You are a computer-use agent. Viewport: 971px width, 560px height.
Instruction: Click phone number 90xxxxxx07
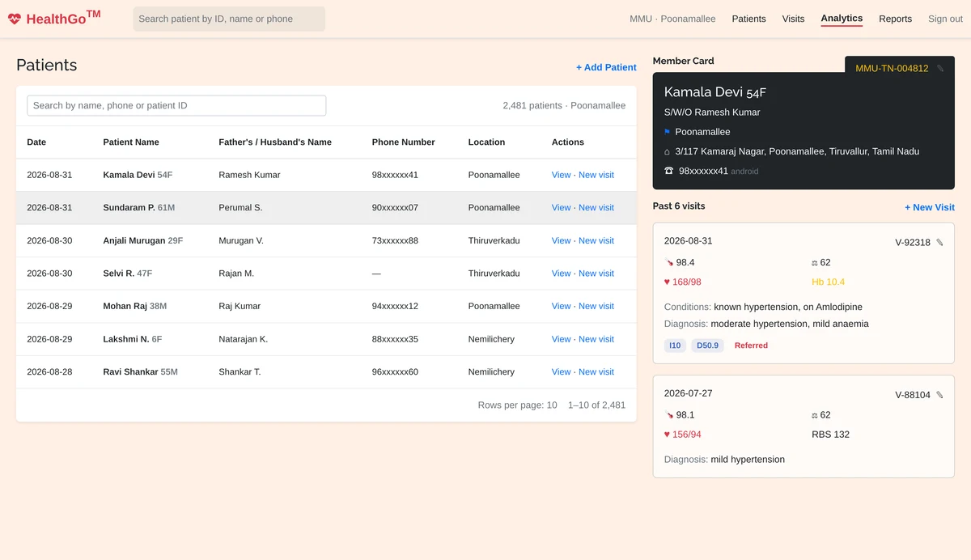tap(395, 208)
